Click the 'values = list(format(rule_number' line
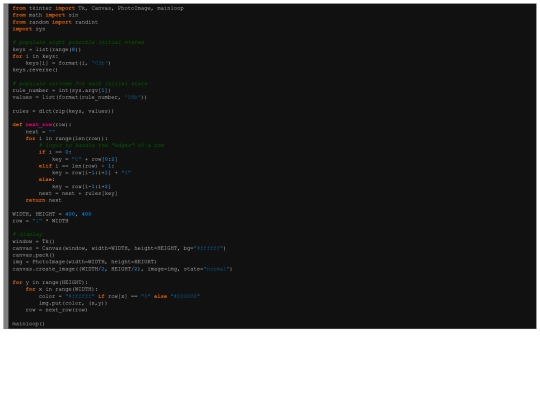This screenshot has height=405, width=540. [x=80, y=97]
